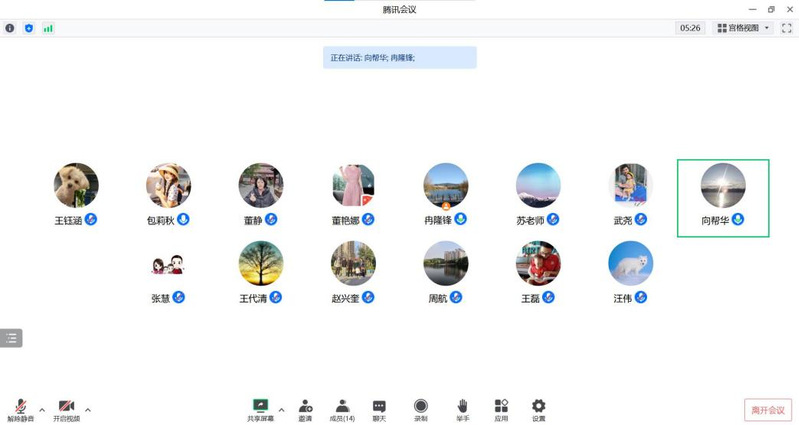Open the 应用 apps button
The height and width of the screenshot is (425, 799).
[x=501, y=410]
